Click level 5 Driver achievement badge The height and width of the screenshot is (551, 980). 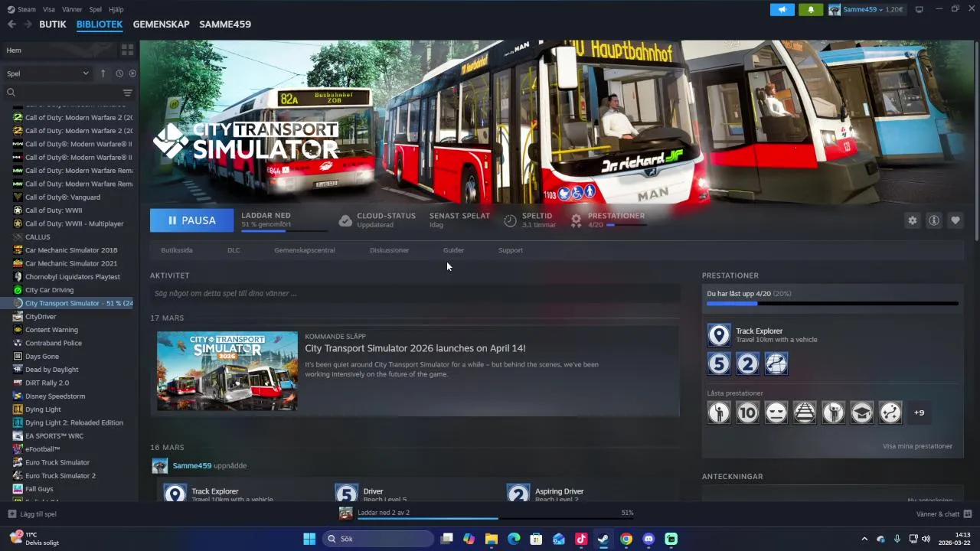click(x=719, y=364)
